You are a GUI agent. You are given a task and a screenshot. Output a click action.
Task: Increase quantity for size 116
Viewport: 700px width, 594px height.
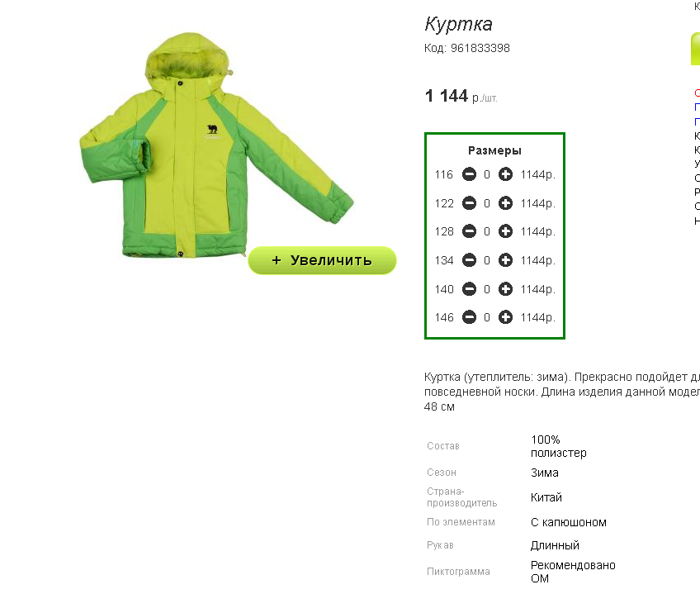[505, 174]
